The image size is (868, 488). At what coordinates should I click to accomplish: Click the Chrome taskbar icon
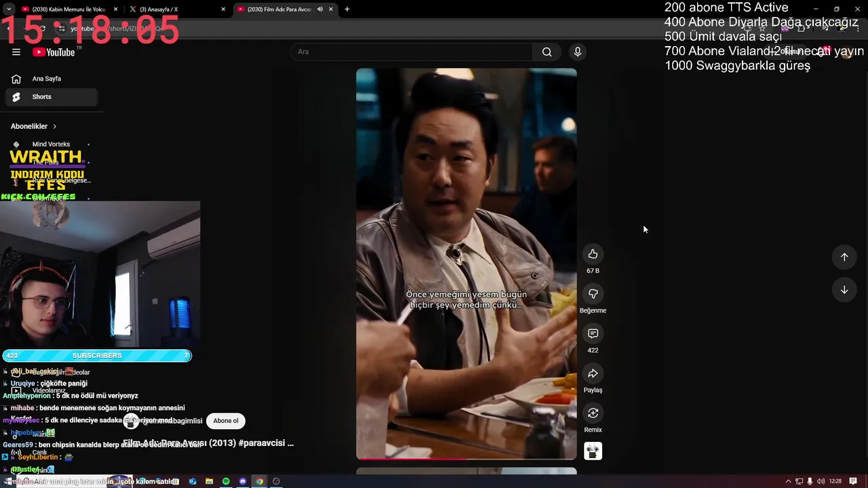click(x=259, y=481)
